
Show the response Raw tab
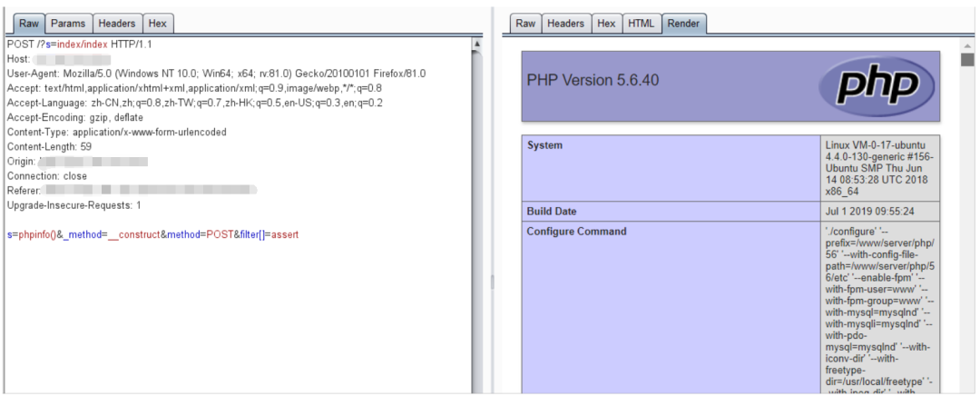tap(525, 24)
